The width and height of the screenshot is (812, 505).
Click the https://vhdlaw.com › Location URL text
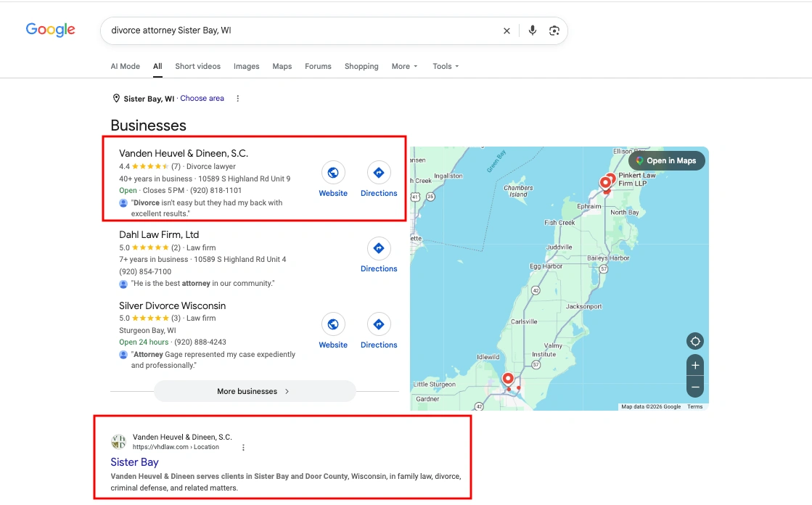coord(176,447)
